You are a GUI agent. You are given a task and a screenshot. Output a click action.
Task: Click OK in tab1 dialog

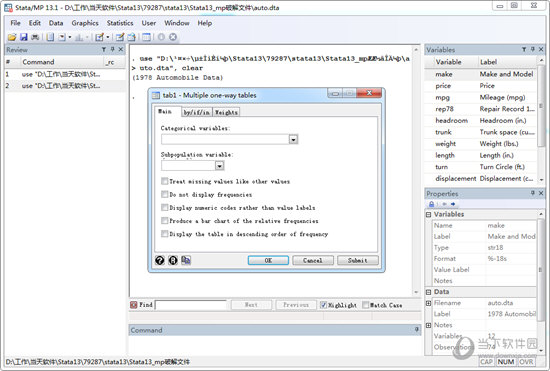tap(268, 260)
